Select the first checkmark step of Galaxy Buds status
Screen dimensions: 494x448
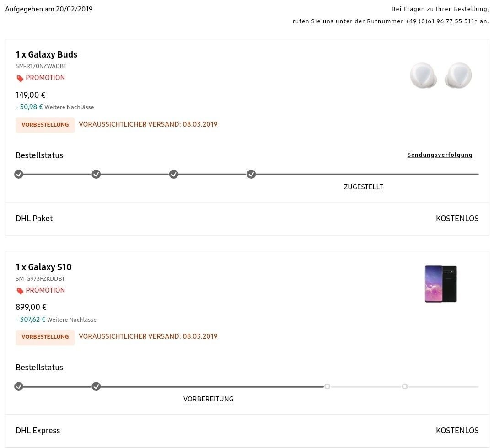pos(19,174)
